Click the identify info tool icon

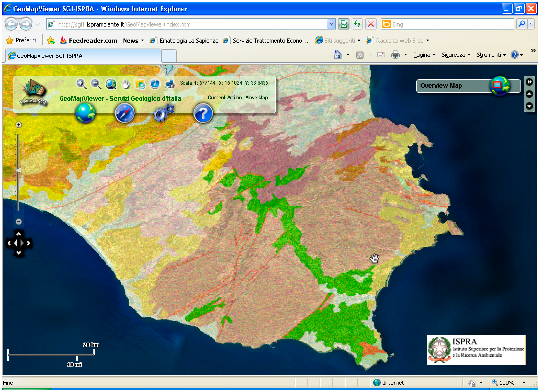155,84
